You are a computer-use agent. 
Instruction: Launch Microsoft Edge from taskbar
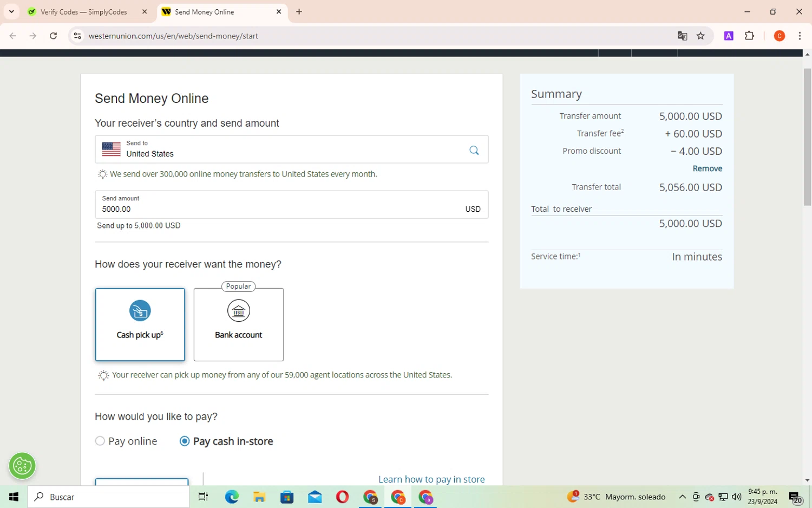coord(232,497)
